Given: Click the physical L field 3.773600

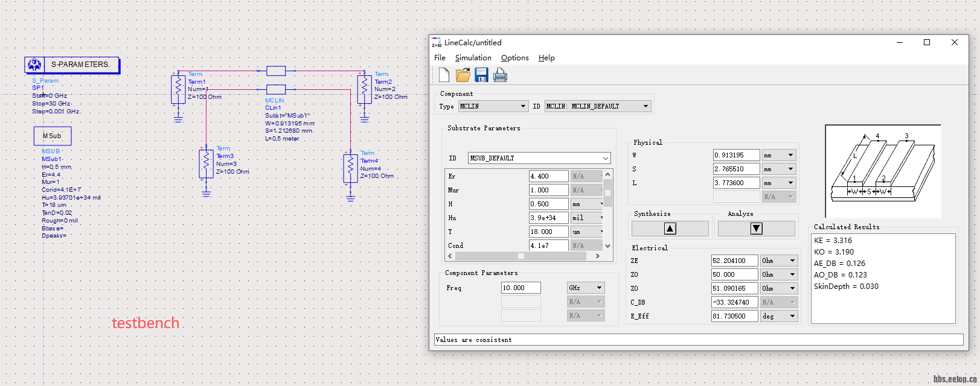Looking at the screenshot, I should coord(736,183).
